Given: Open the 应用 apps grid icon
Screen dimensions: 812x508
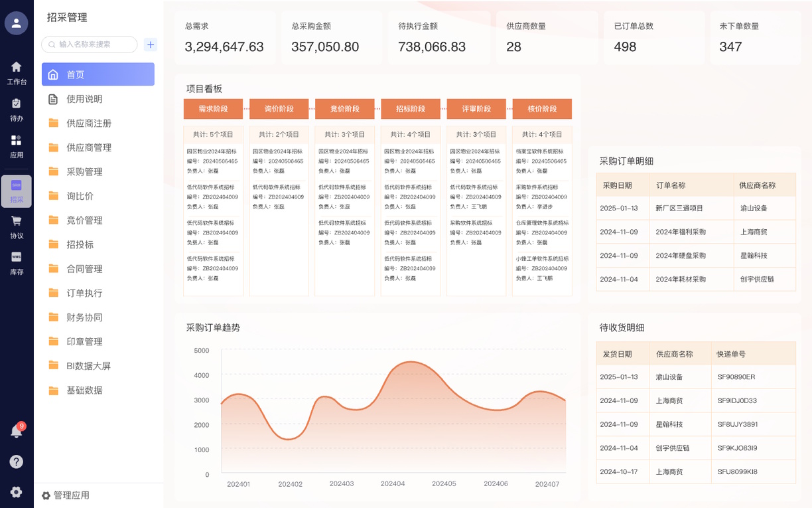Looking at the screenshot, I should 16,141.
